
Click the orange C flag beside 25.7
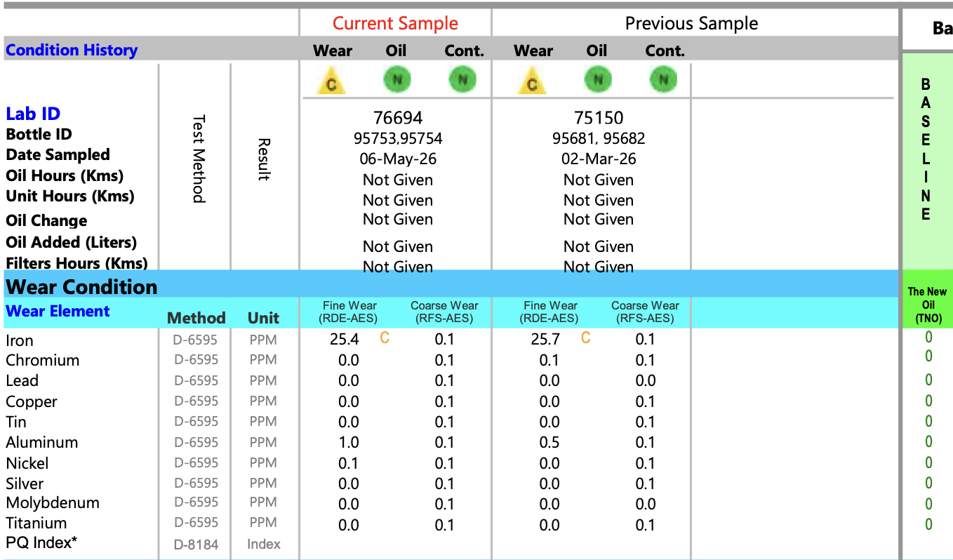point(585,338)
